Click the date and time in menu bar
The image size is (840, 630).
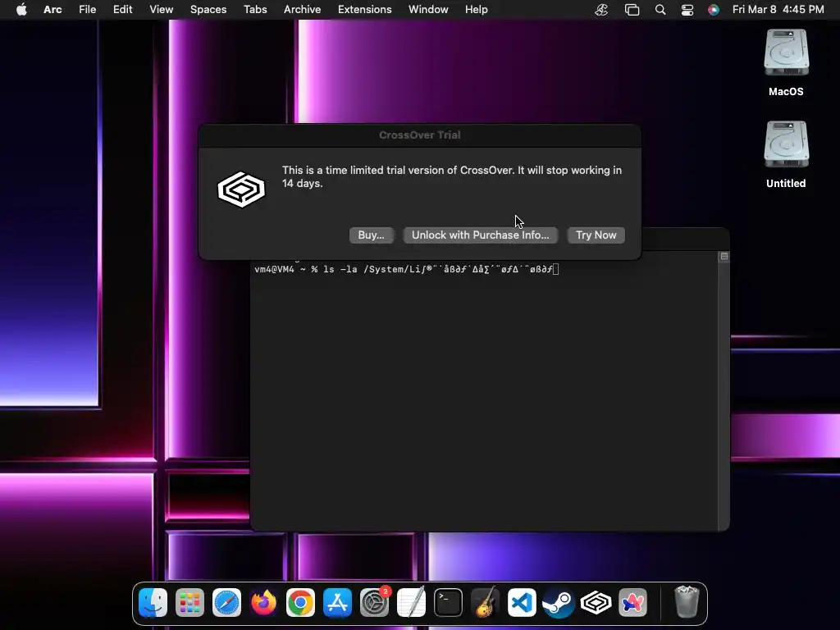778,10
